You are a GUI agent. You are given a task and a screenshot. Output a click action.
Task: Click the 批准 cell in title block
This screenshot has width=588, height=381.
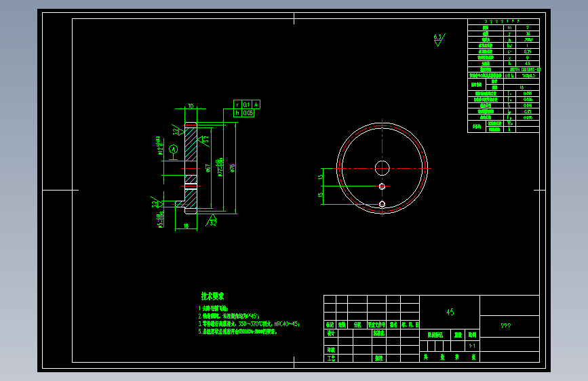pyautogui.click(x=379, y=358)
